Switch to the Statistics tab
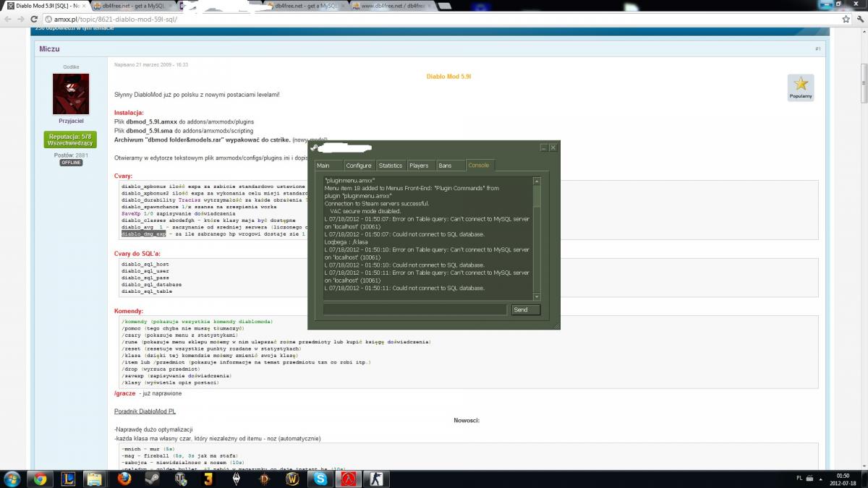 click(x=390, y=166)
